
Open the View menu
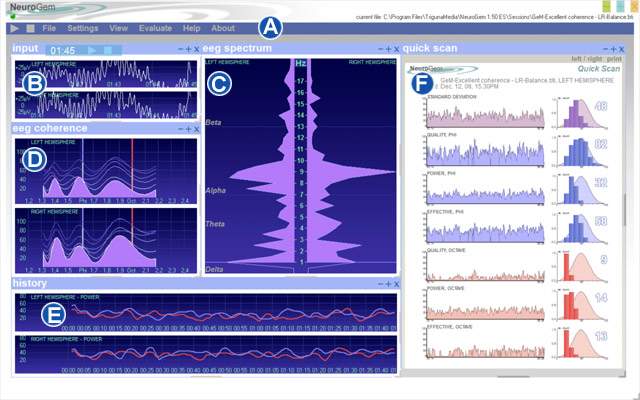(x=118, y=28)
